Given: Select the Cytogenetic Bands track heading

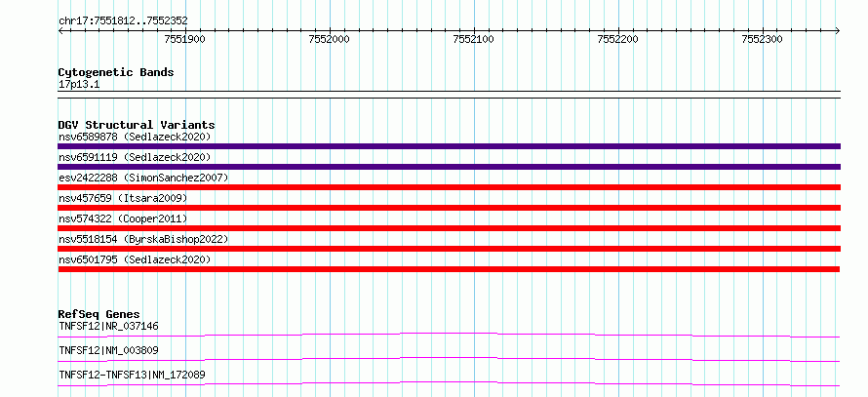Looking at the screenshot, I should tap(116, 72).
